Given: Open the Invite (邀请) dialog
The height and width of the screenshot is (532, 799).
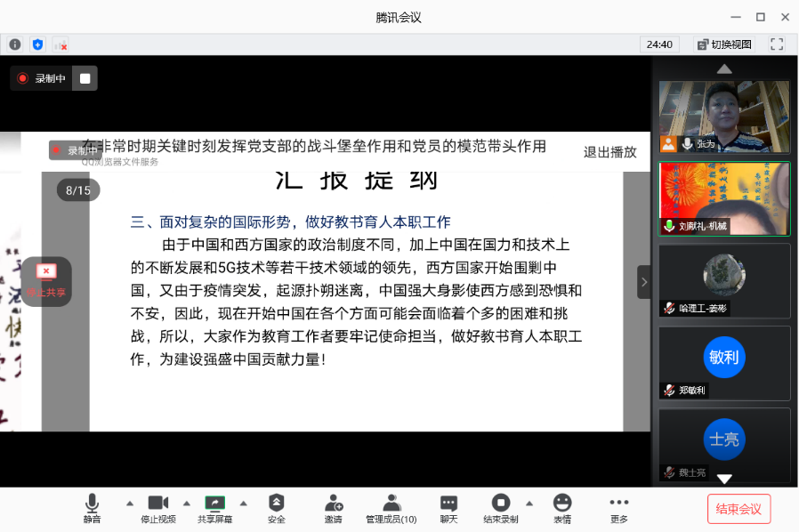Looking at the screenshot, I should click(333, 509).
